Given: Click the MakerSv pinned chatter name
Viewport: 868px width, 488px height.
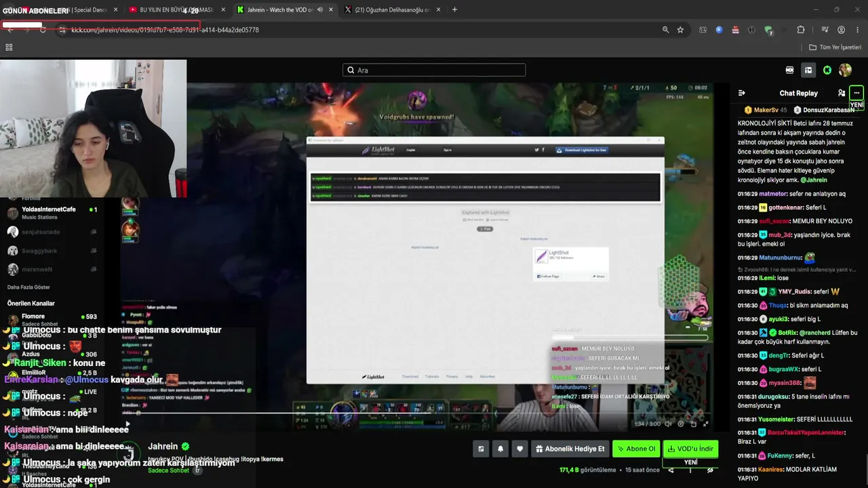Looking at the screenshot, I should click(x=766, y=110).
